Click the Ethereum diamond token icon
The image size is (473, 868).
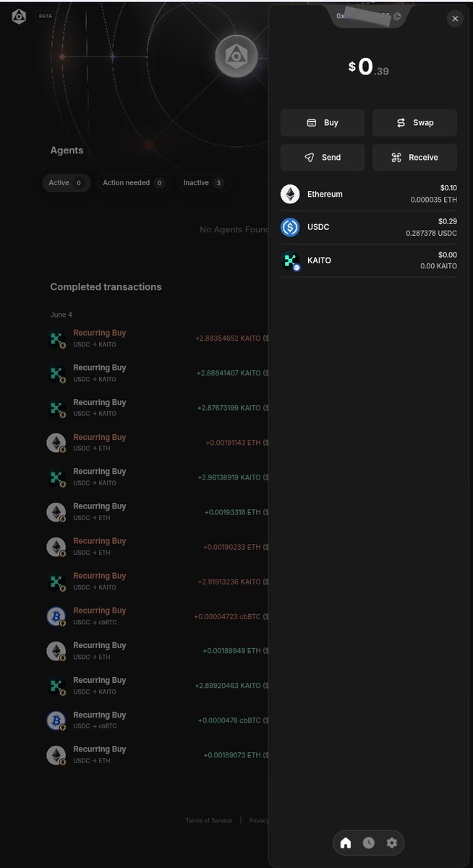point(290,194)
